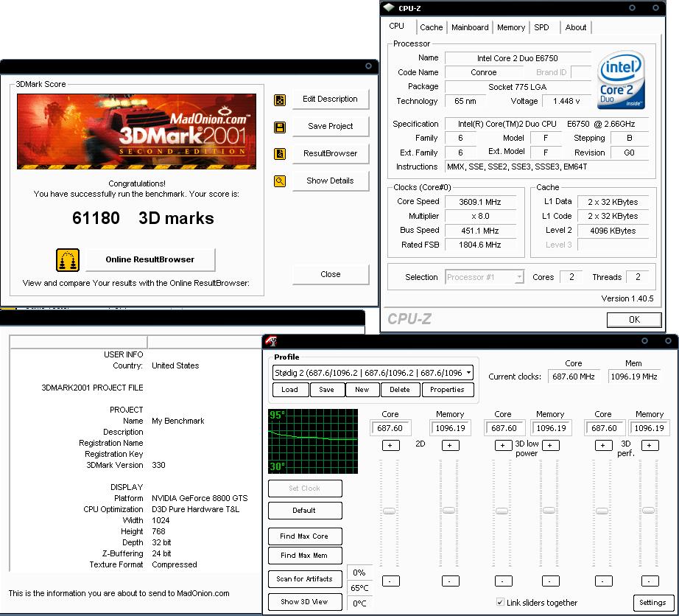Click Show 3D View

tap(304, 602)
